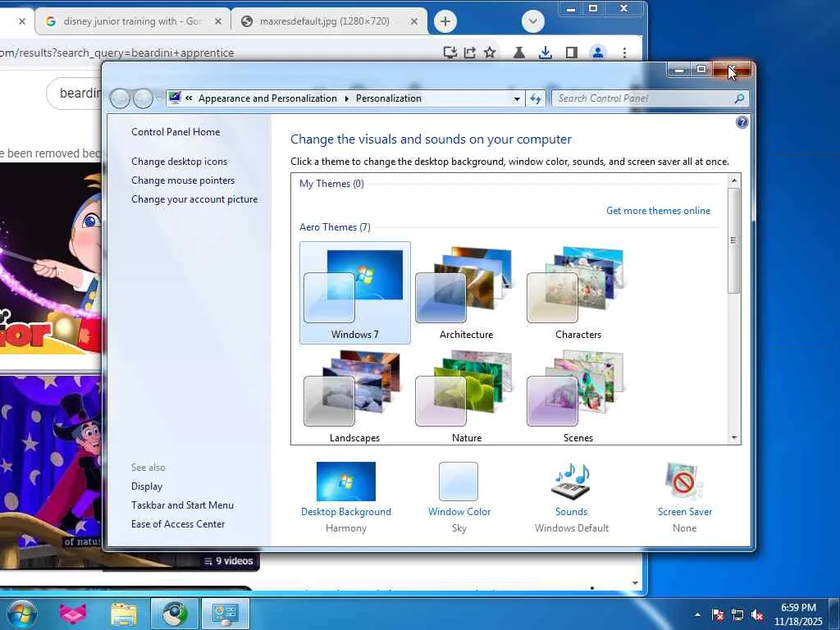Expand the address bar history dropdown
The height and width of the screenshot is (630, 840).
coord(517,98)
